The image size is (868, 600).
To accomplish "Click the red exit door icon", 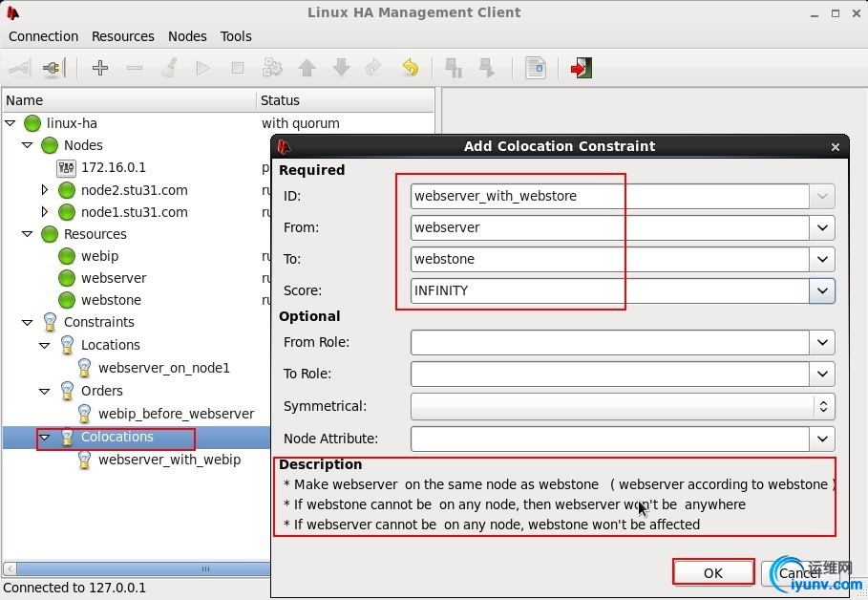I will [x=581, y=68].
